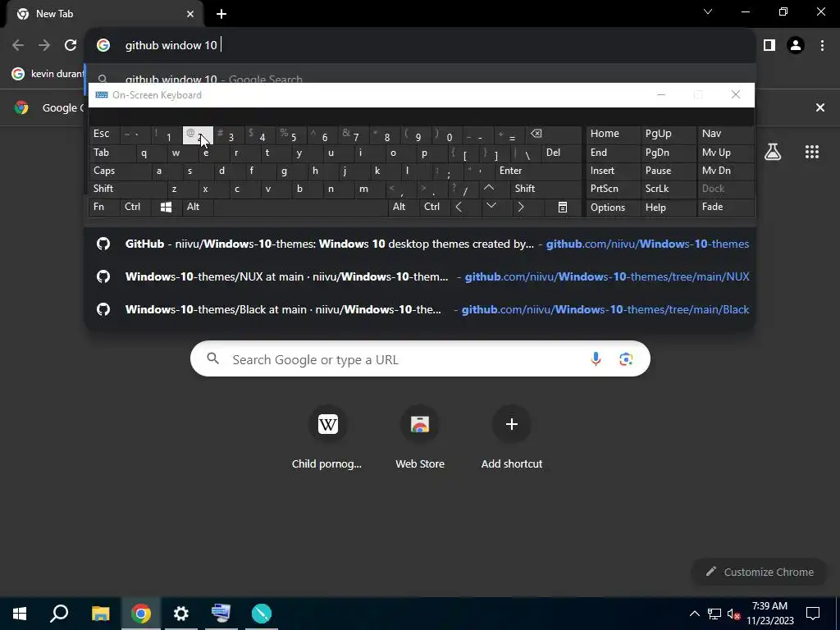
Task: Toggle the Fn key on On-Screen Keyboard
Action: (104, 208)
